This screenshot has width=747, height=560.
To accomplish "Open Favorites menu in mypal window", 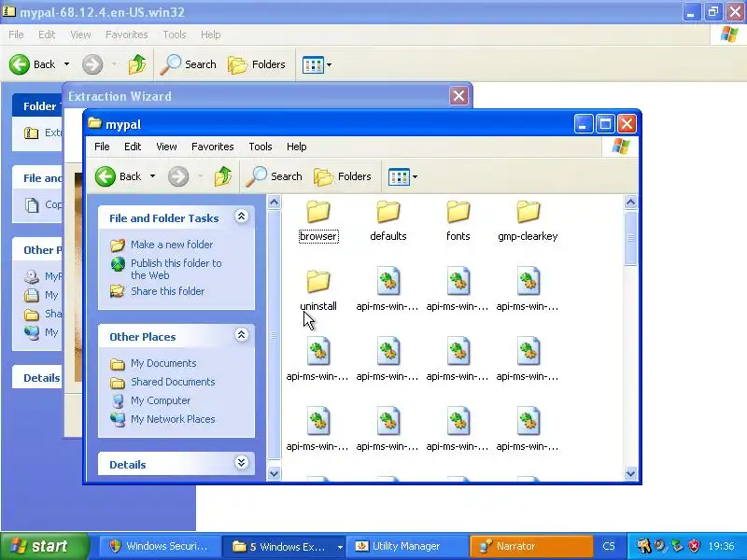I will click(x=213, y=147).
